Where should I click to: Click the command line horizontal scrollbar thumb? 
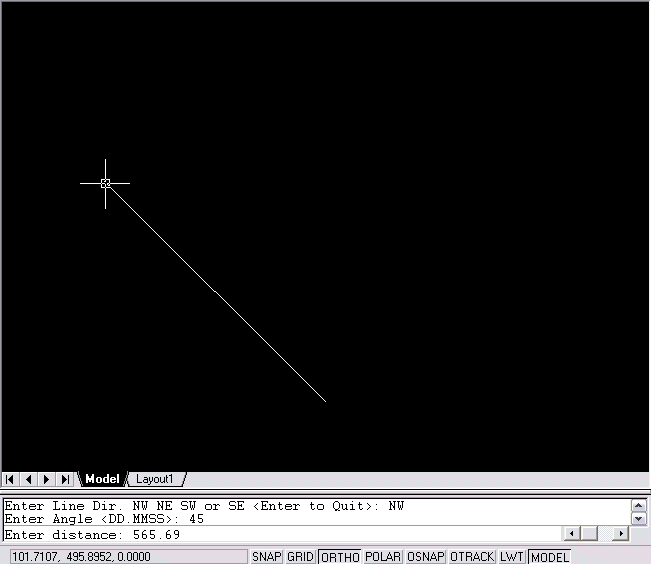tap(589, 534)
